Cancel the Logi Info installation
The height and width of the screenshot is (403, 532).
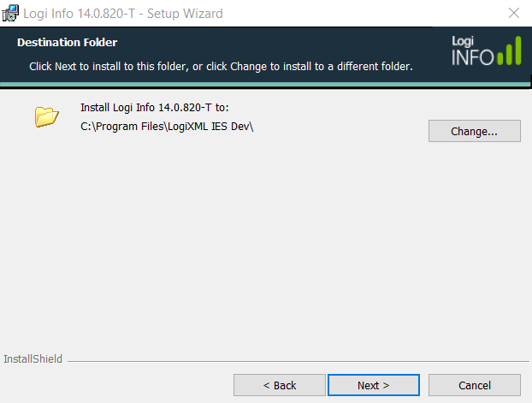[475, 385]
